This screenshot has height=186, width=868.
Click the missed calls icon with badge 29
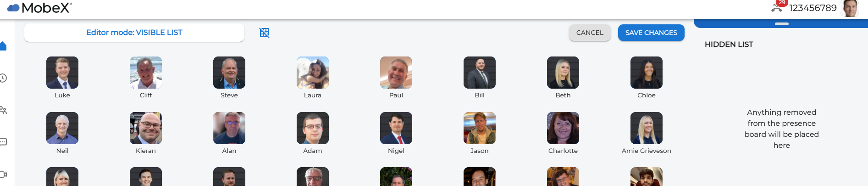point(779,6)
